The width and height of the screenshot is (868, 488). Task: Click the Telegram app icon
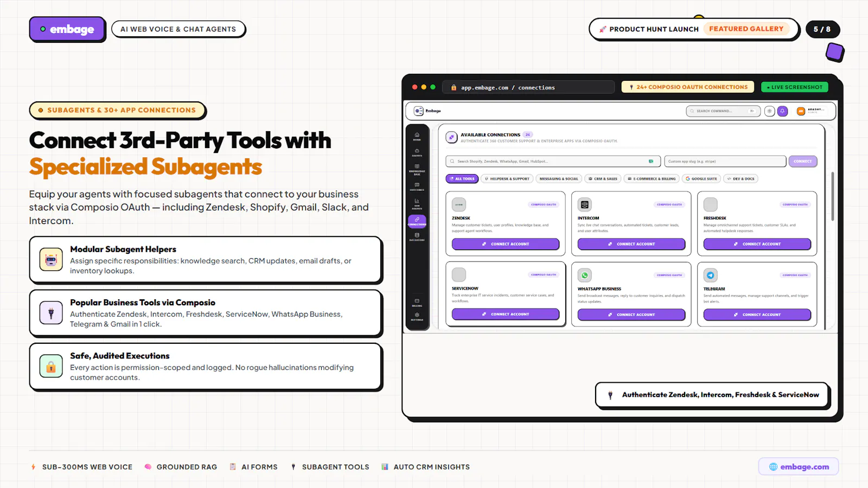coord(711,275)
